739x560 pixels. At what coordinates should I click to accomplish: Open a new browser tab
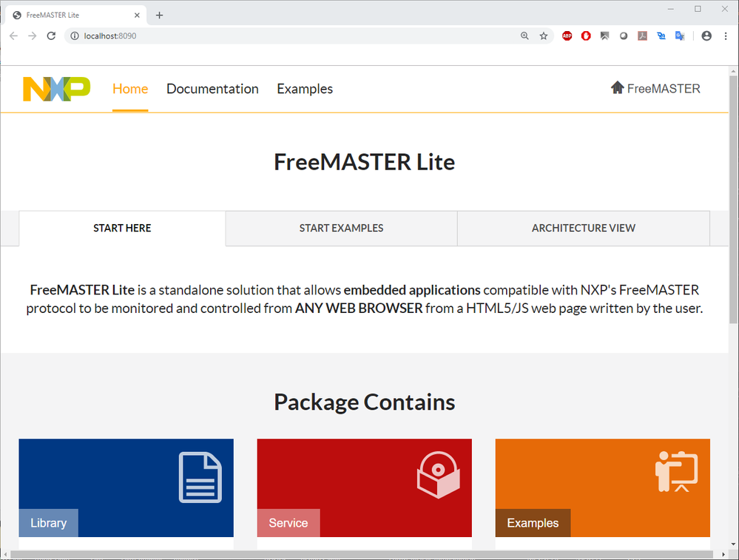pyautogui.click(x=159, y=15)
